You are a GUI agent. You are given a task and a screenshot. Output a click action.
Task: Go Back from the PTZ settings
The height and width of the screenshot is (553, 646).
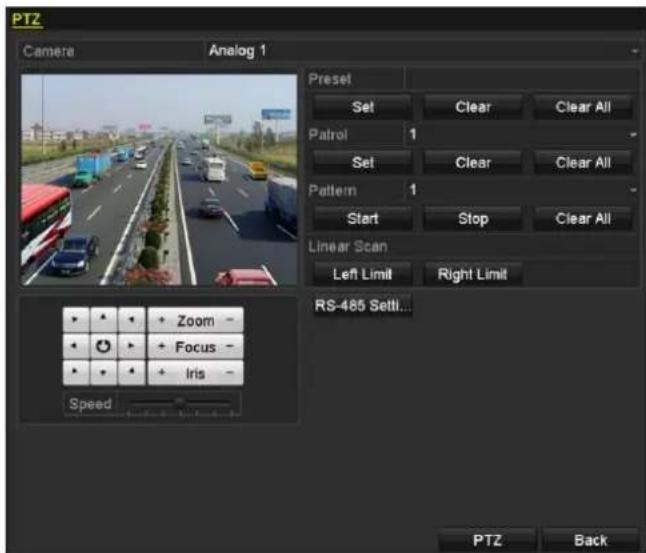click(591, 540)
